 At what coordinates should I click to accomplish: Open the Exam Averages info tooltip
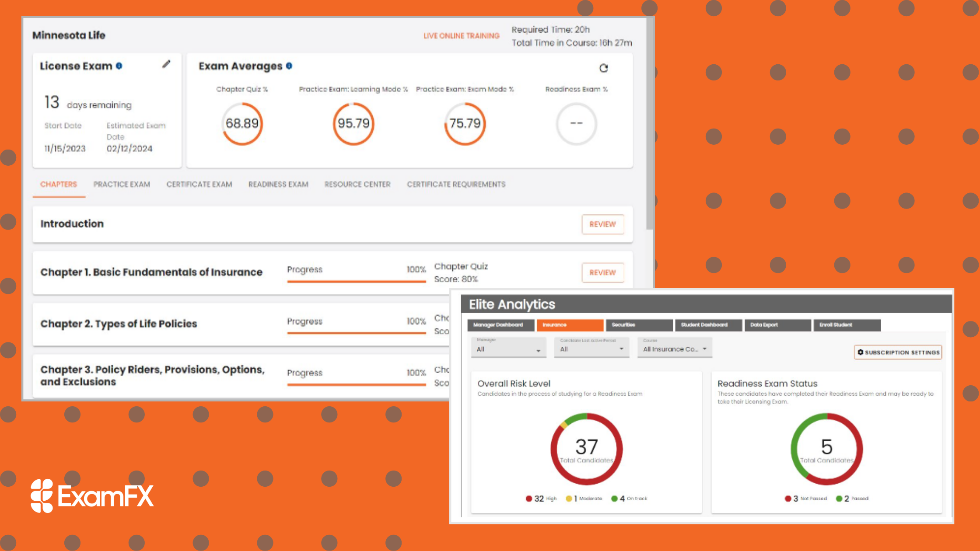coord(288,66)
